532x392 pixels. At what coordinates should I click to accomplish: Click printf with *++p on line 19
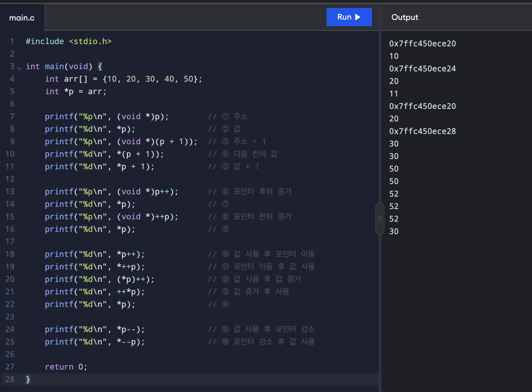pyautogui.click(x=95, y=267)
